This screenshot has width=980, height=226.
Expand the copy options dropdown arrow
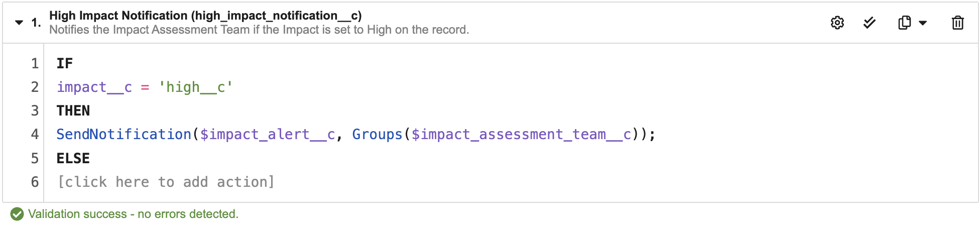coord(923,23)
